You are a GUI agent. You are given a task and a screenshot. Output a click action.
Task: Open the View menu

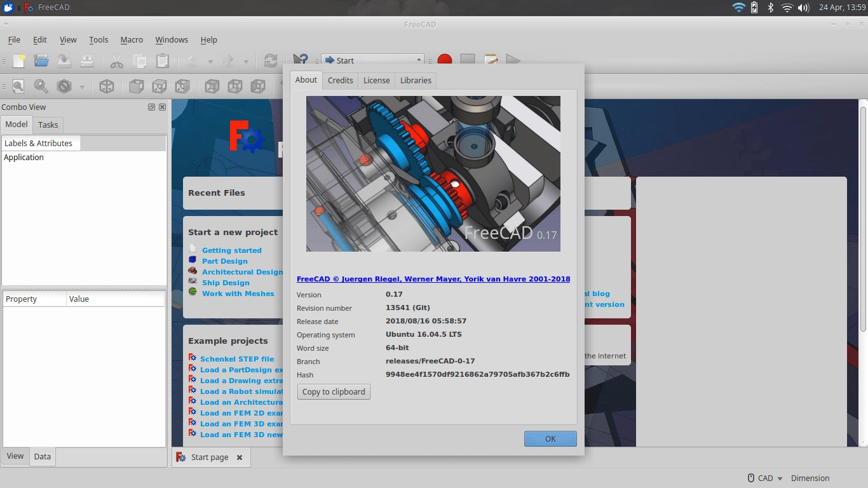click(x=68, y=39)
